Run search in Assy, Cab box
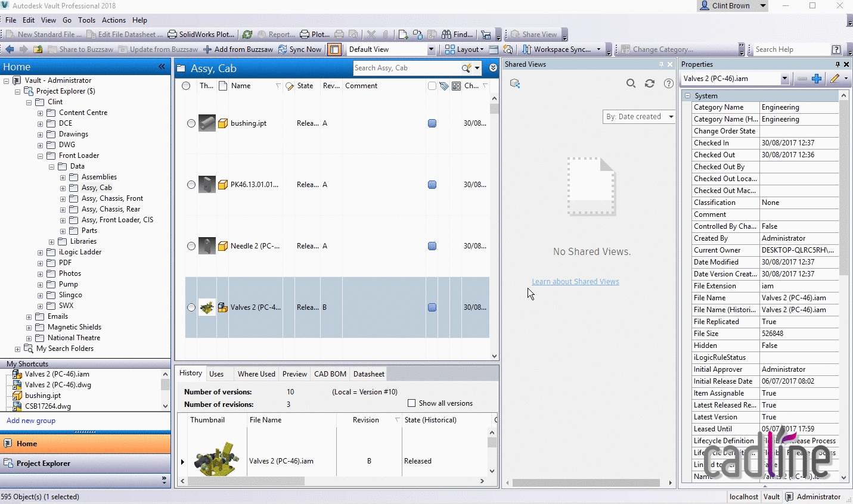Viewport: 853px width, 504px height. pos(466,68)
